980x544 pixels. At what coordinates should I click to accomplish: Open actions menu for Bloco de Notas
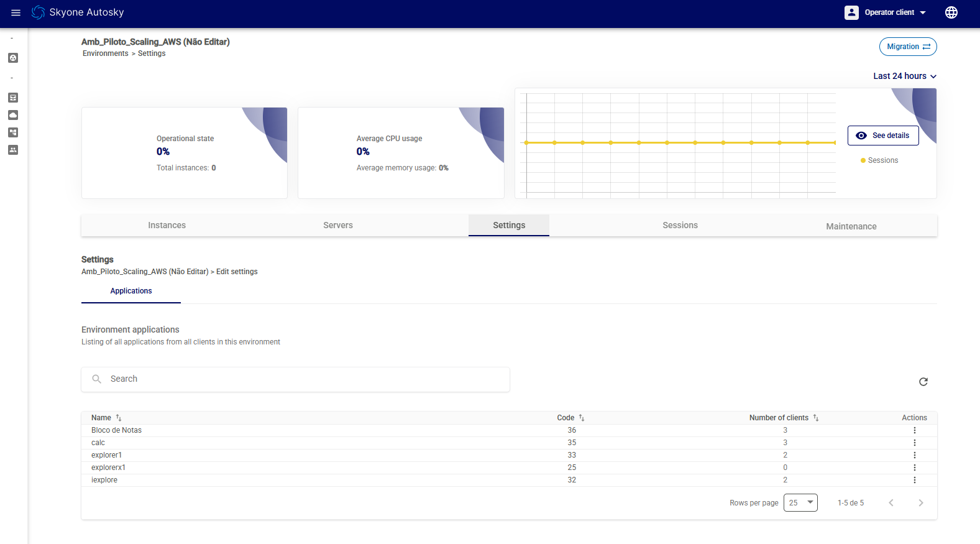[x=914, y=430]
